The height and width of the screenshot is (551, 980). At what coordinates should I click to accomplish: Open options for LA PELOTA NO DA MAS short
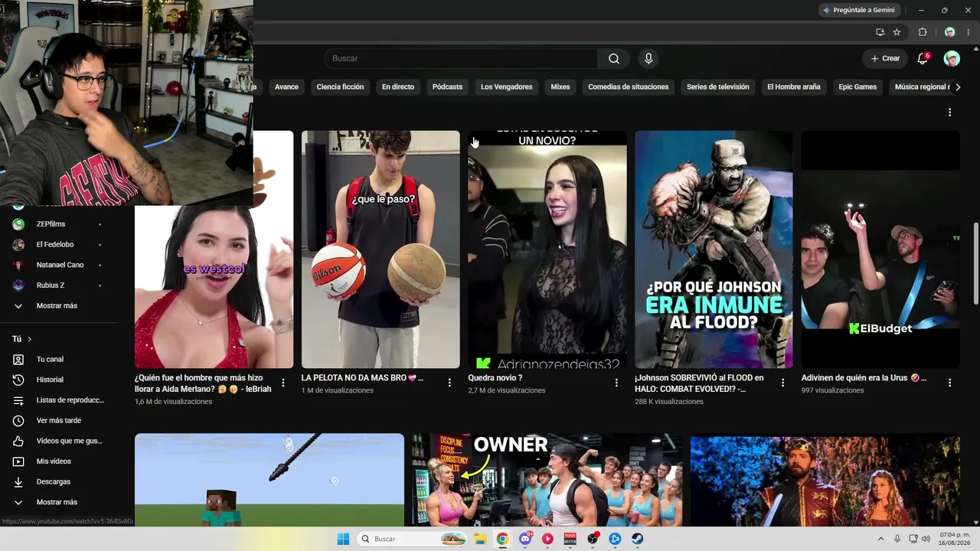449,383
